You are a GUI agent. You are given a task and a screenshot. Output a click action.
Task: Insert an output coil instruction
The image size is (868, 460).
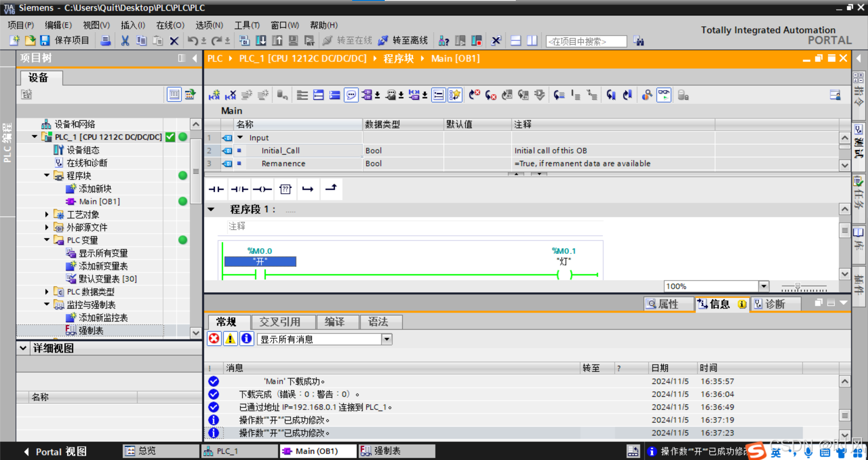pos(262,189)
